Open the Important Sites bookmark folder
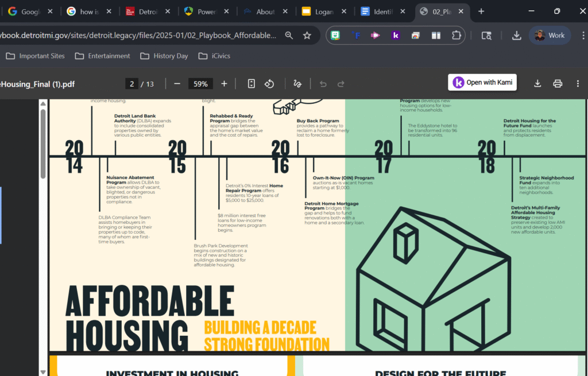 coord(36,56)
